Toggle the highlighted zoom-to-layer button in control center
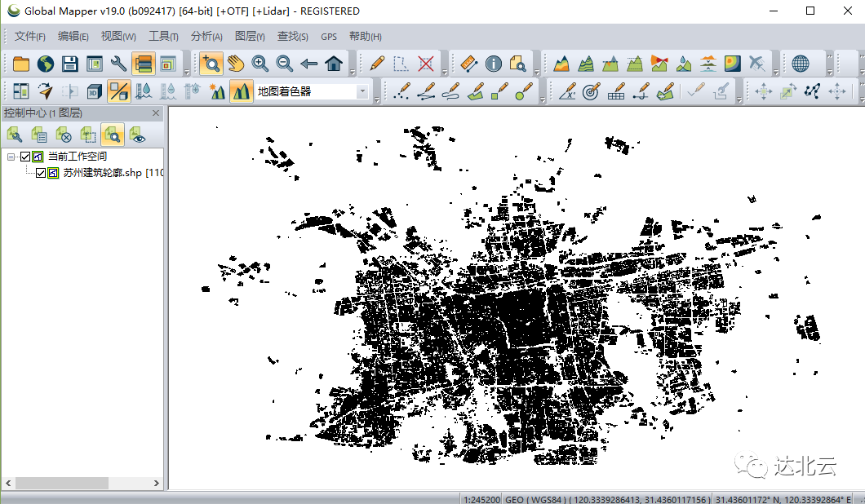The image size is (865, 504). 113,135
